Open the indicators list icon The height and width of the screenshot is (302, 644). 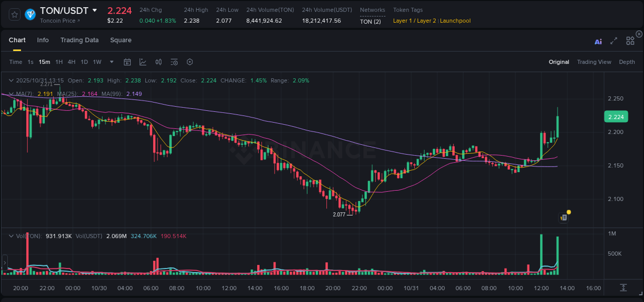click(158, 62)
